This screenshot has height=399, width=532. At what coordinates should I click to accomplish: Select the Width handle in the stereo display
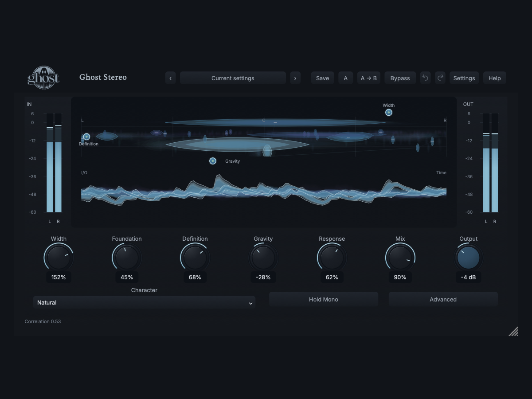pos(389,113)
